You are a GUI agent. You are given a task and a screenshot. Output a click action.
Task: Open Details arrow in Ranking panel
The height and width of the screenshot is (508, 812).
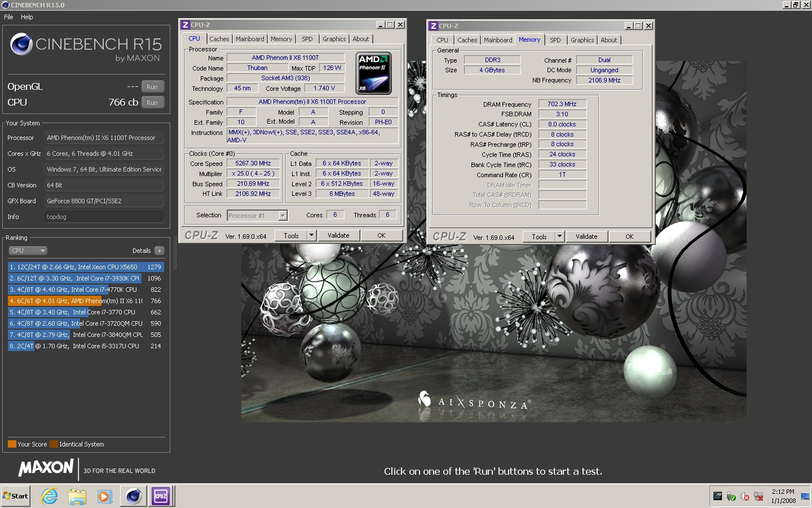pyautogui.click(x=160, y=251)
